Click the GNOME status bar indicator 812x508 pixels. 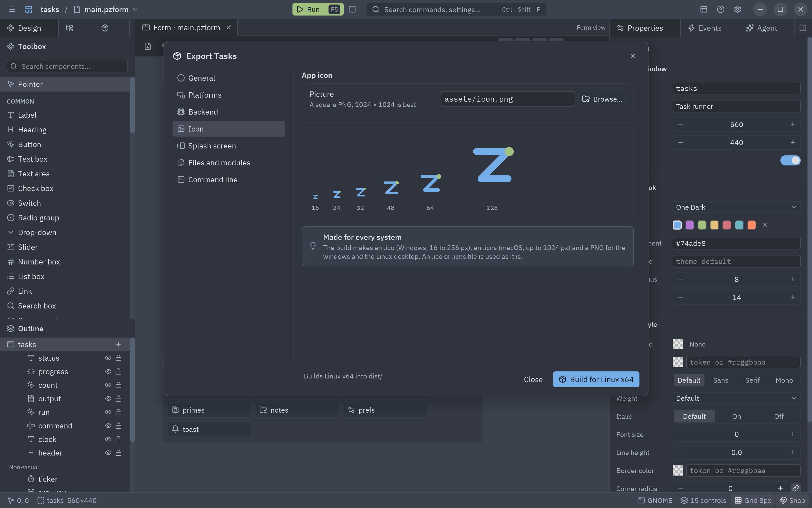pyautogui.click(x=655, y=500)
